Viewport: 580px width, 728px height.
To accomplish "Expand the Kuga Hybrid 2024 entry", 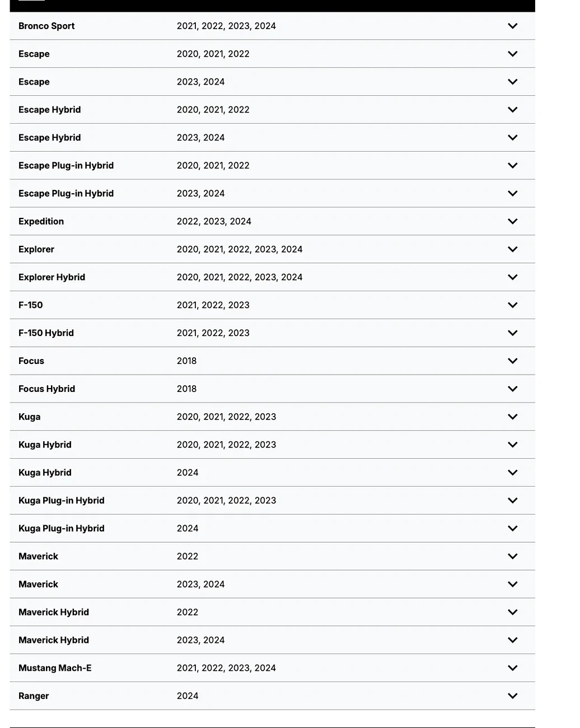I will 512,473.
